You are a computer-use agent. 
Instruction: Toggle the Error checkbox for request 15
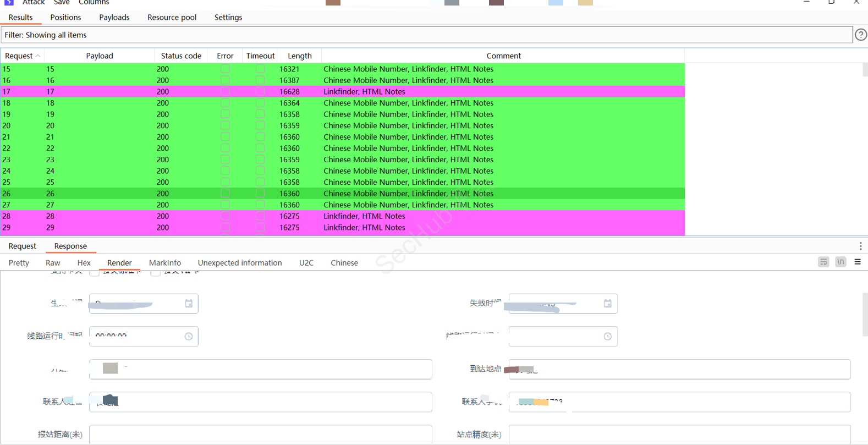click(225, 69)
